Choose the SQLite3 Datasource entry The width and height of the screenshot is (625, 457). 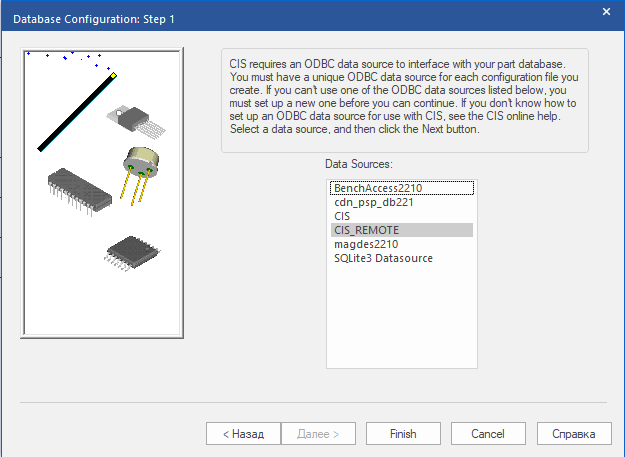tap(383, 258)
